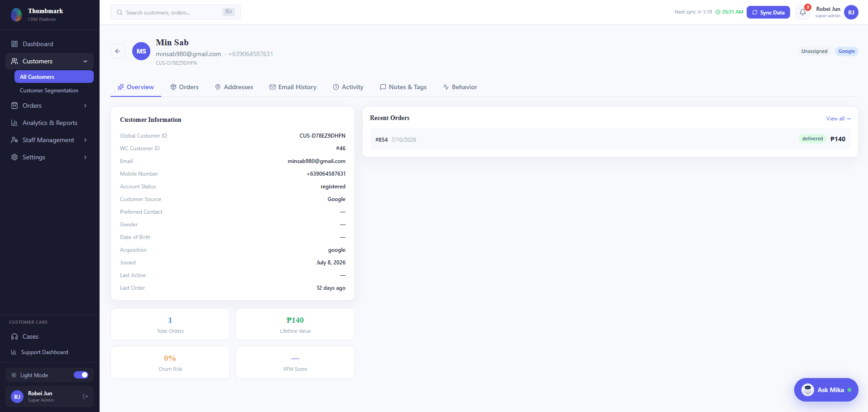Click the MS customer avatar
This screenshot has height=412, width=868.
tap(141, 51)
